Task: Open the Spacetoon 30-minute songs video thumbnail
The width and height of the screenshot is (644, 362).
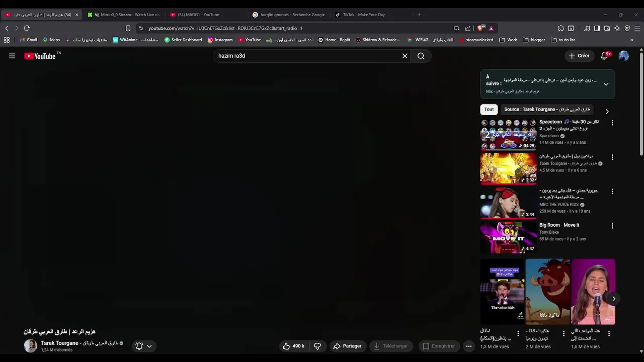Action: (508, 134)
